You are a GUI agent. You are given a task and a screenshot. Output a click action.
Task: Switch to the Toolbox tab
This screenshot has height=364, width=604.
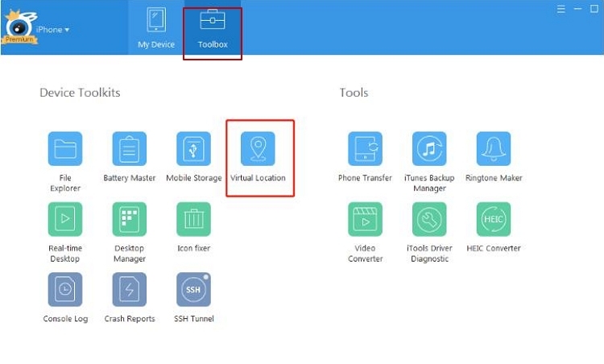tap(213, 28)
